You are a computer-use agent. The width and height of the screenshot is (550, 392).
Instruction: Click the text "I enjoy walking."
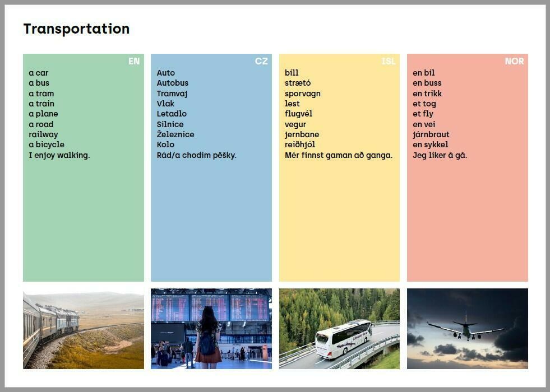point(59,155)
